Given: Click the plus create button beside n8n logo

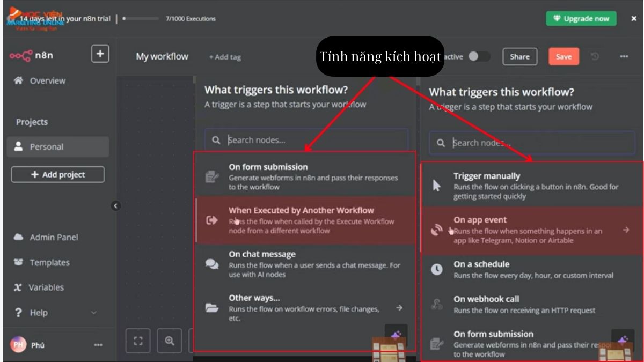Looking at the screenshot, I should [100, 54].
